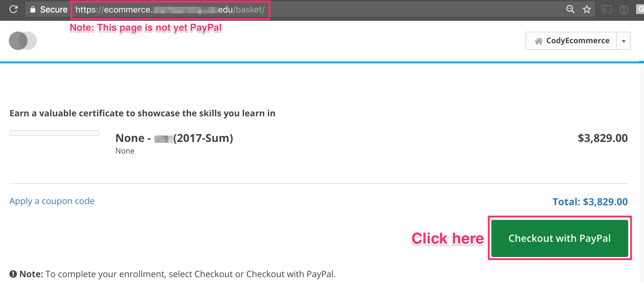Screen dimensions: 644x282
Task: Expand the CodyEcommerce account dropdown arrow
Action: click(x=623, y=41)
